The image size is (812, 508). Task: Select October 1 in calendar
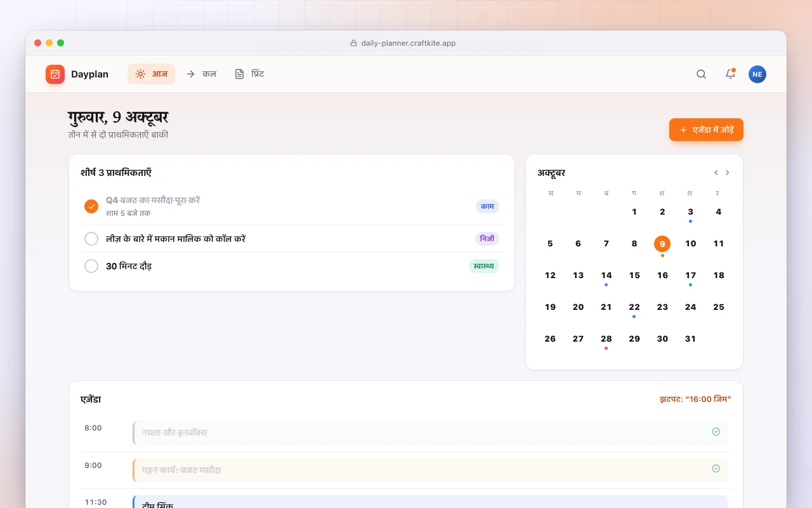[x=634, y=212]
